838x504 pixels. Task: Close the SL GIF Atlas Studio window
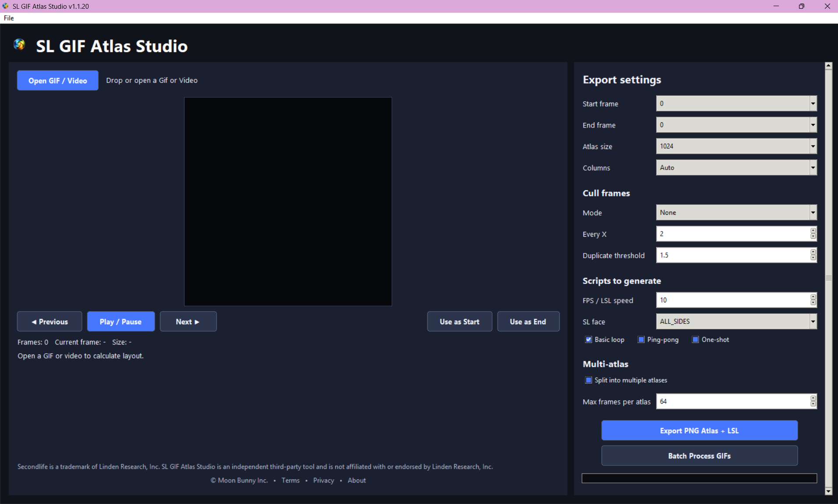pyautogui.click(x=827, y=6)
